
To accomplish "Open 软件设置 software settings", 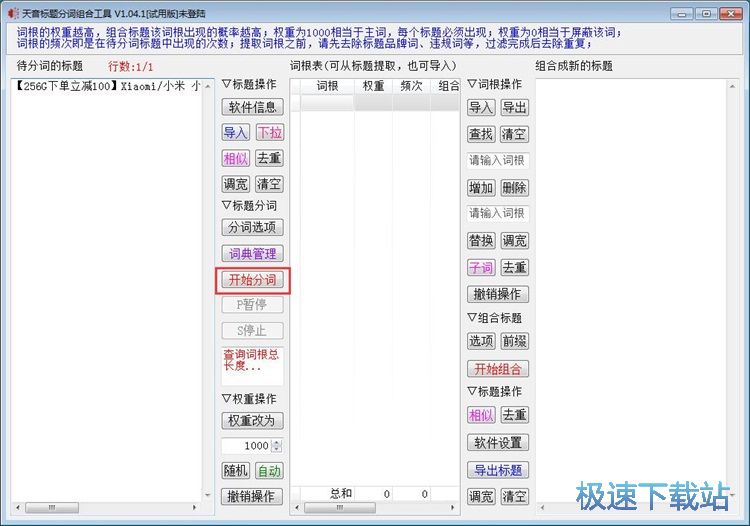I will click(x=498, y=443).
